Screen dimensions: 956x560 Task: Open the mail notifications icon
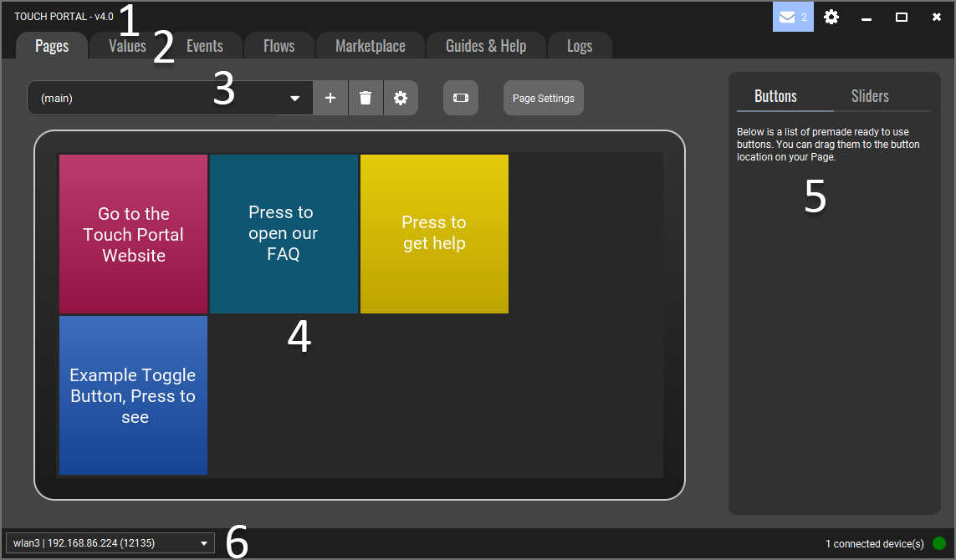click(792, 17)
